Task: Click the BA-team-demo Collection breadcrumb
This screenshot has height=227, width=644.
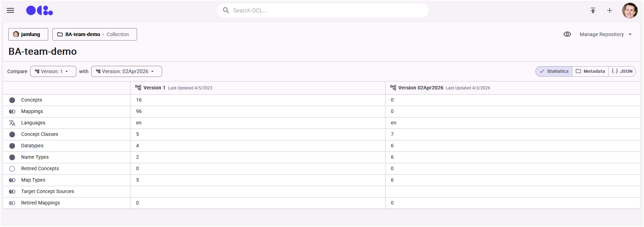Action: coord(94,34)
